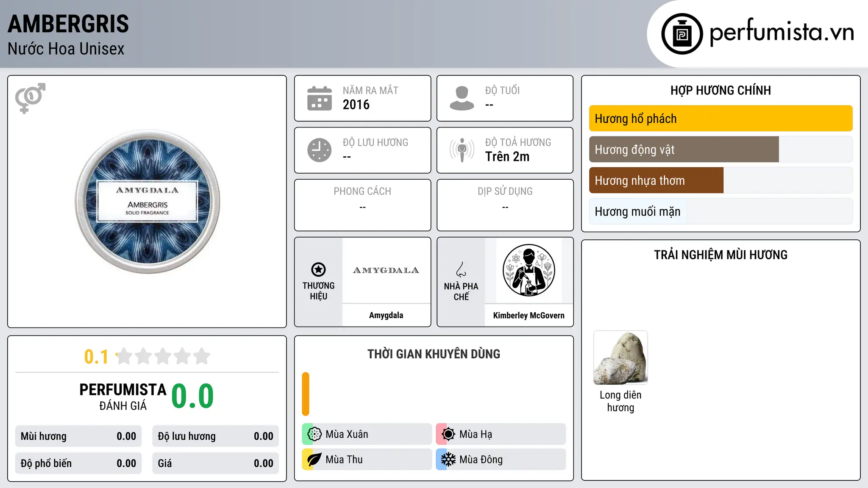
Task: Click the Long diên hương note label
Action: [620, 401]
